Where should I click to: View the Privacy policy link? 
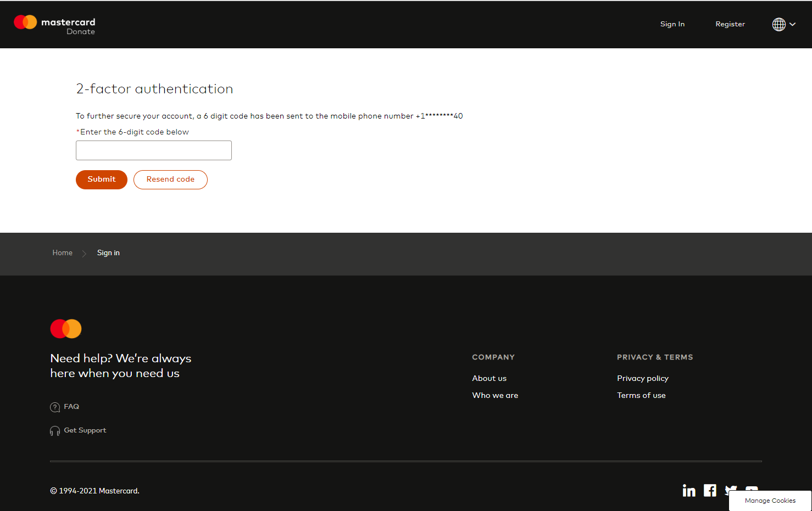coord(642,378)
